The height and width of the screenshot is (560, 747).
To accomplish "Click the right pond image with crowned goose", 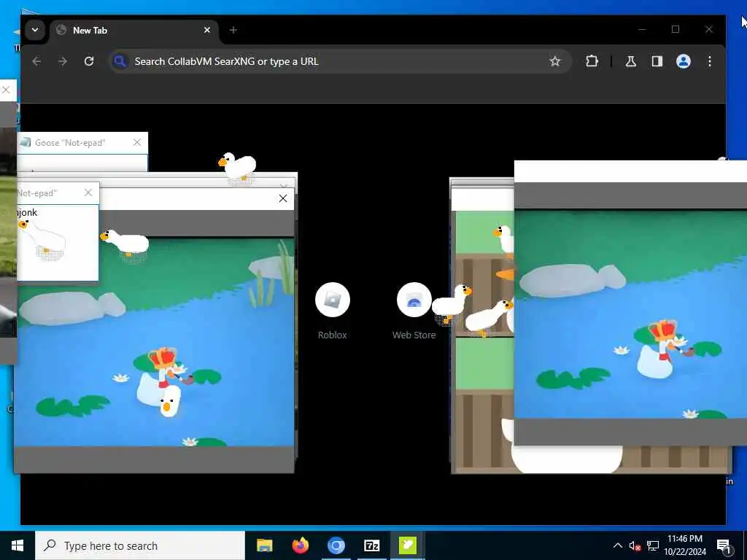I will point(630,314).
